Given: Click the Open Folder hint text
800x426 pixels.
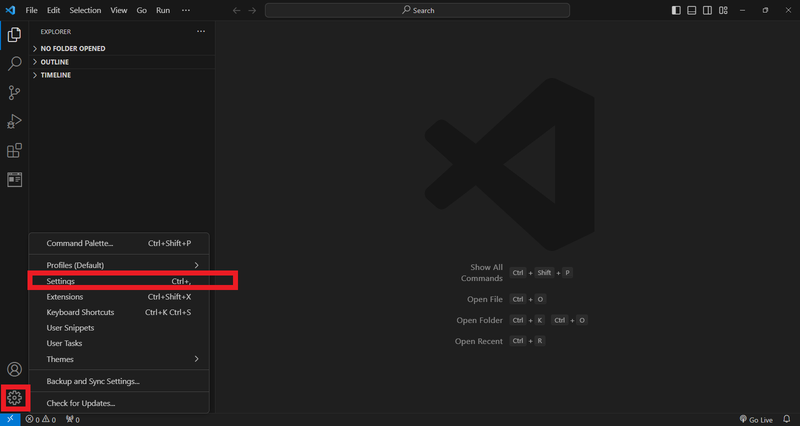Looking at the screenshot, I should click(x=480, y=320).
